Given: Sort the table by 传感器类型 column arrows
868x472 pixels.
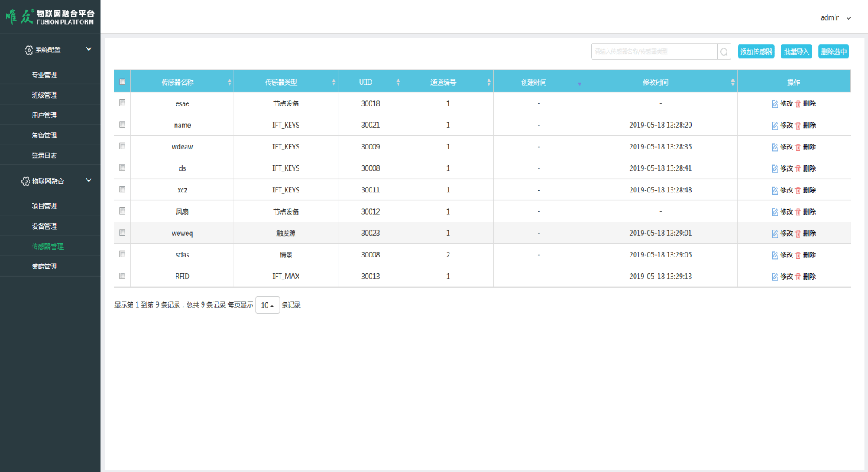Looking at the screenshot, I should [334, 83].
